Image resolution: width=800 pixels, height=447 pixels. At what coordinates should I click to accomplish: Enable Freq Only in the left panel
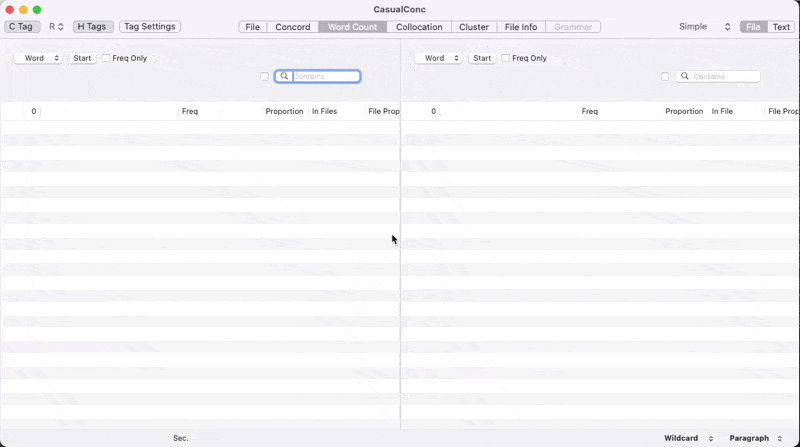[106, 58]
